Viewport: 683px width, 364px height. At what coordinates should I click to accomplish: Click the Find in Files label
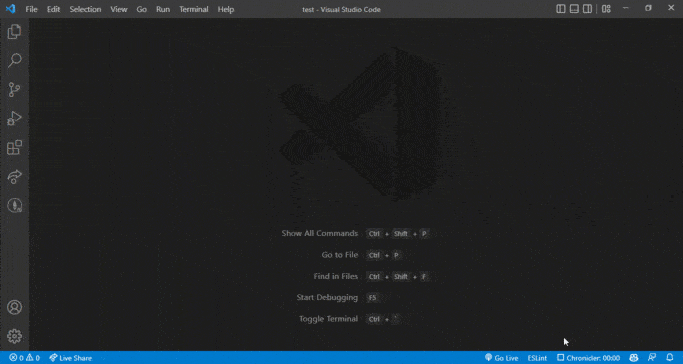pyautogui.click(x=336, y=276)
